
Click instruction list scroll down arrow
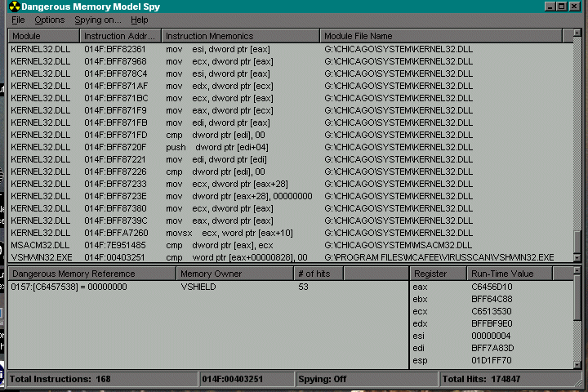[x=577, y=258]
